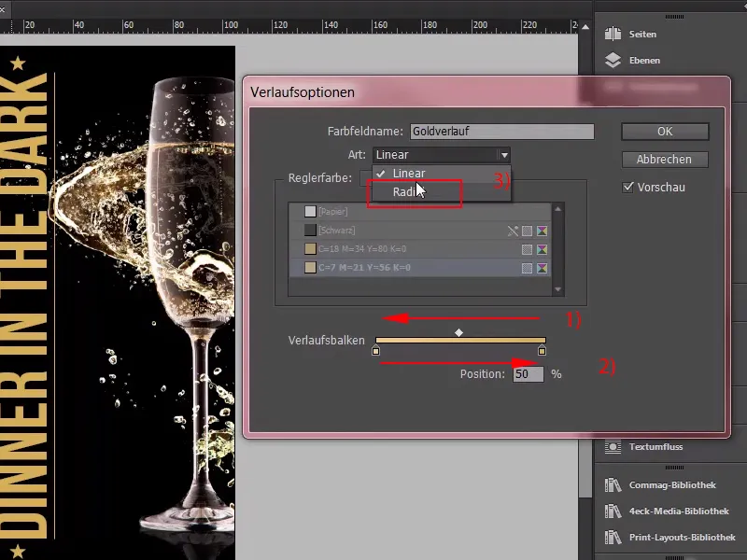Screen dimensions: 747x560
Task: Select the Papier swatch color box
Action: pos(310,212)
